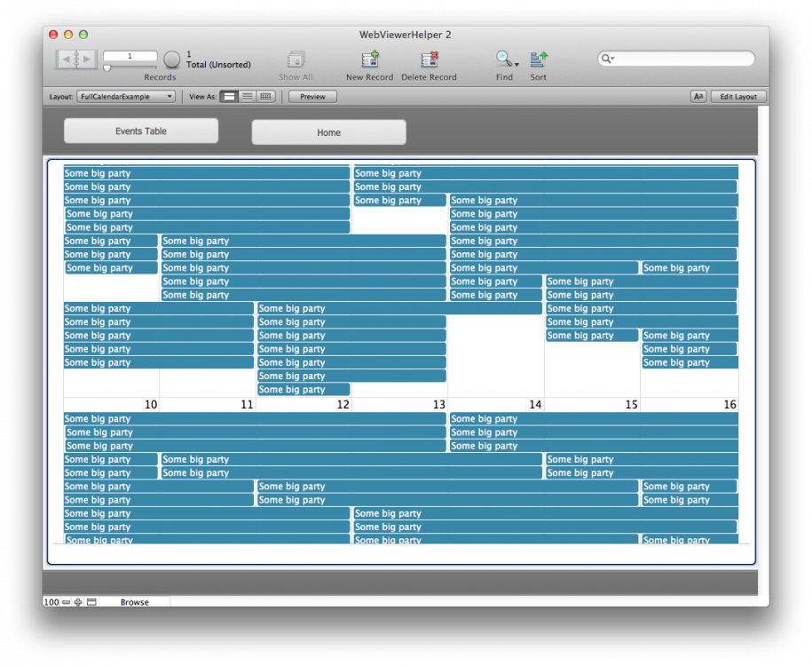Click the formatting bar Aa icon
The image size is (812, 666).
click(x=698, y=97)
